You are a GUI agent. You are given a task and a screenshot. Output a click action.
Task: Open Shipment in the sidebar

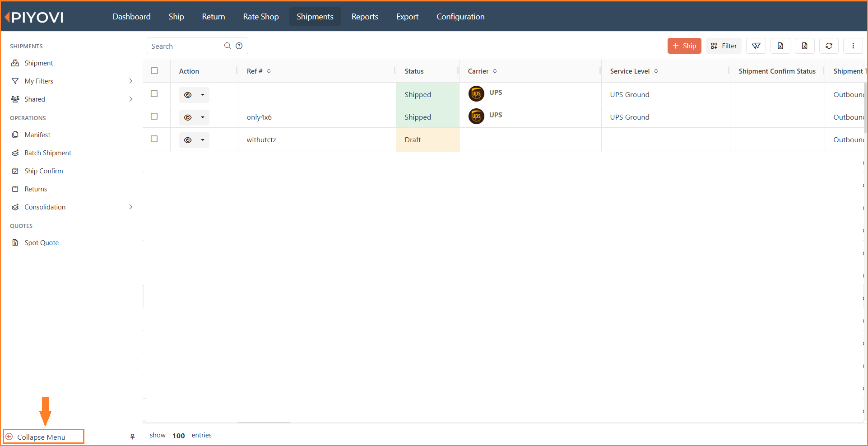pyautogui.click(x=38, y=63)
